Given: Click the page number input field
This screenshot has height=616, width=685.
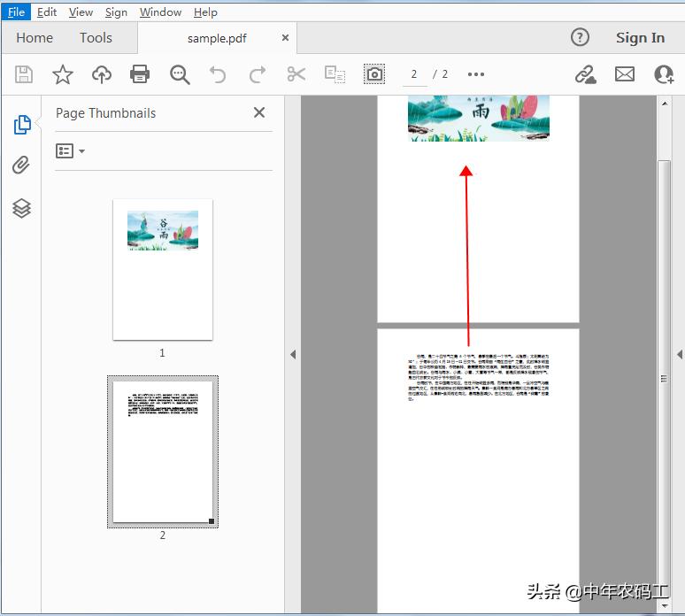Looking at the screenshot, I should tap(414, 74).
